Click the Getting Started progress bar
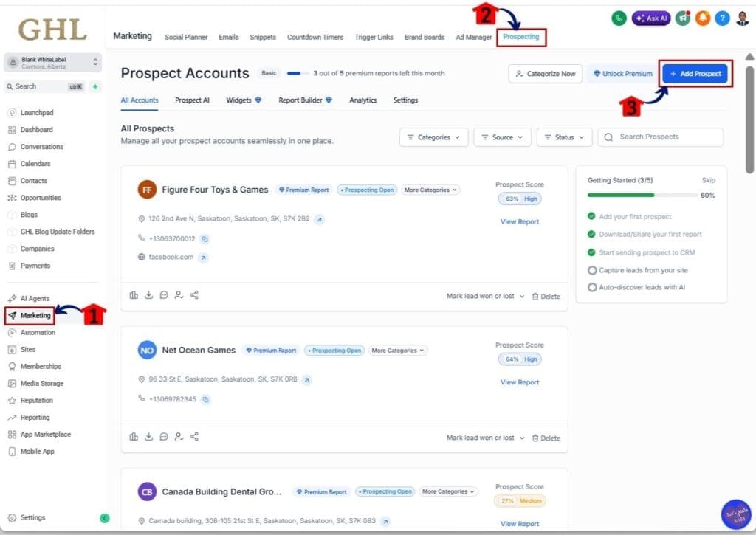 636,195
